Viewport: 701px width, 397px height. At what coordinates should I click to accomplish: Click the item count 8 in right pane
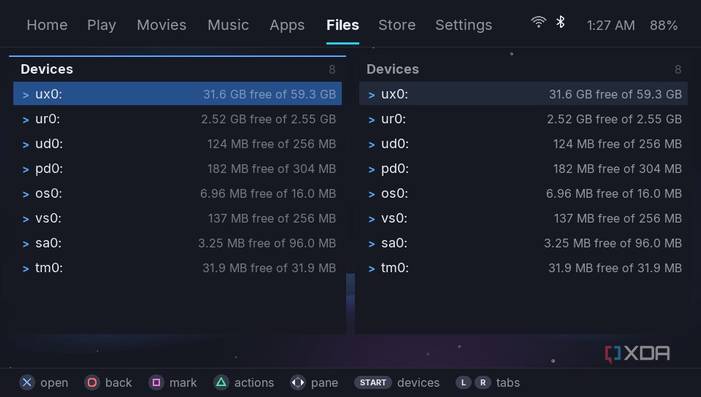click(x=678, y=70)
